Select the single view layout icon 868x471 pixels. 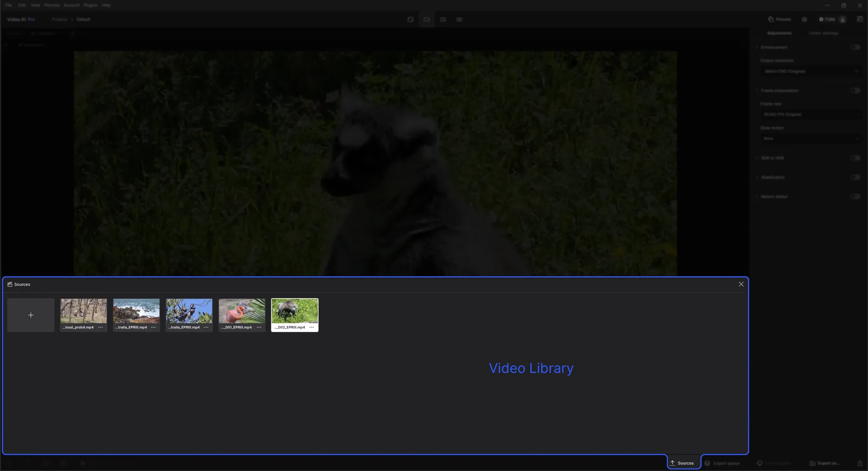tap(426, 20)
